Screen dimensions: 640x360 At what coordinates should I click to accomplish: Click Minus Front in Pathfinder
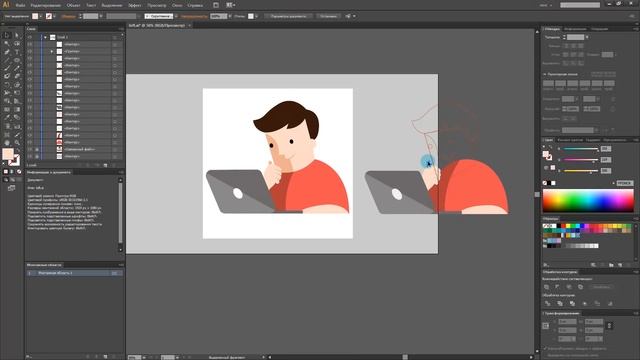(x=558, y=287)
